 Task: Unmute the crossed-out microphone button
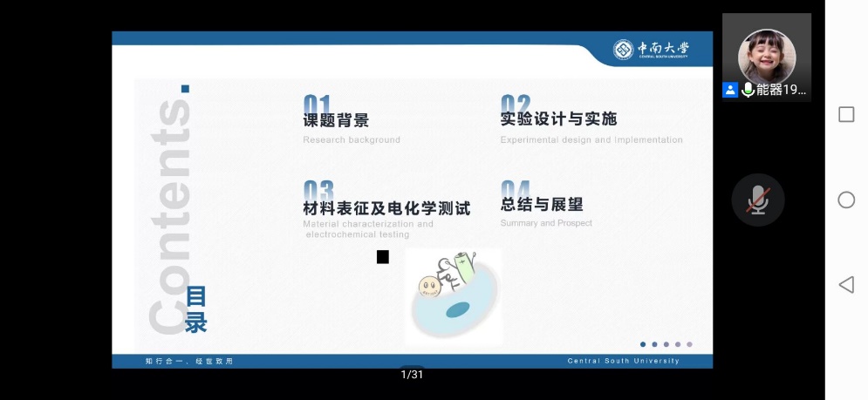click(757, 200)
